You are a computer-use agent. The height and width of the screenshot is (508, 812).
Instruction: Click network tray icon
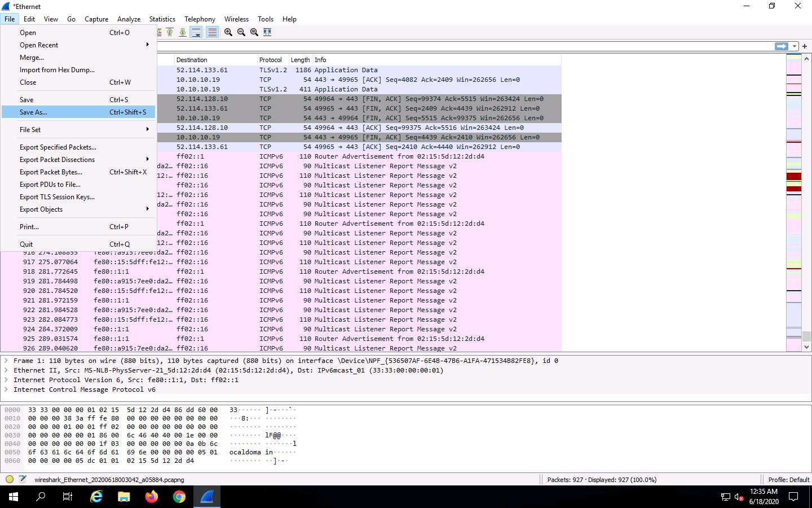click(x=725, y=497)
